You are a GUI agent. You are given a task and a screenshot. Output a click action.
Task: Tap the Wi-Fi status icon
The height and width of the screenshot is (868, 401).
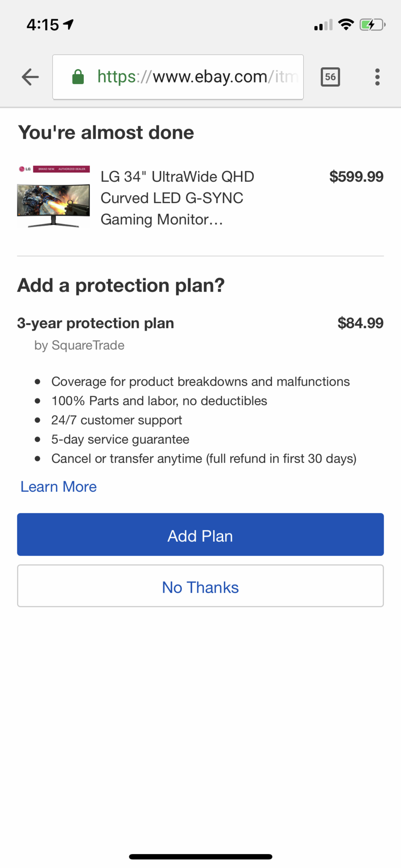pyautogui.click(x=346, y=25)
